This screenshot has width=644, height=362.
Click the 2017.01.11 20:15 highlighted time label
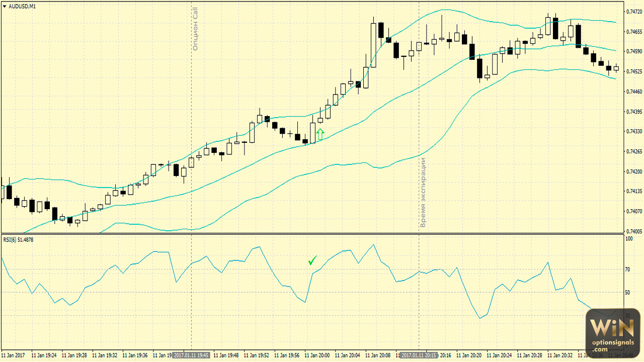(419, 355)
